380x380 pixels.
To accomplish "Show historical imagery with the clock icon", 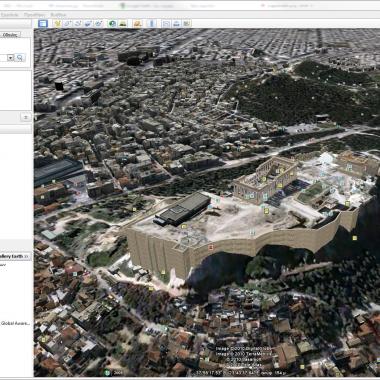I will [x=112, y=23].
